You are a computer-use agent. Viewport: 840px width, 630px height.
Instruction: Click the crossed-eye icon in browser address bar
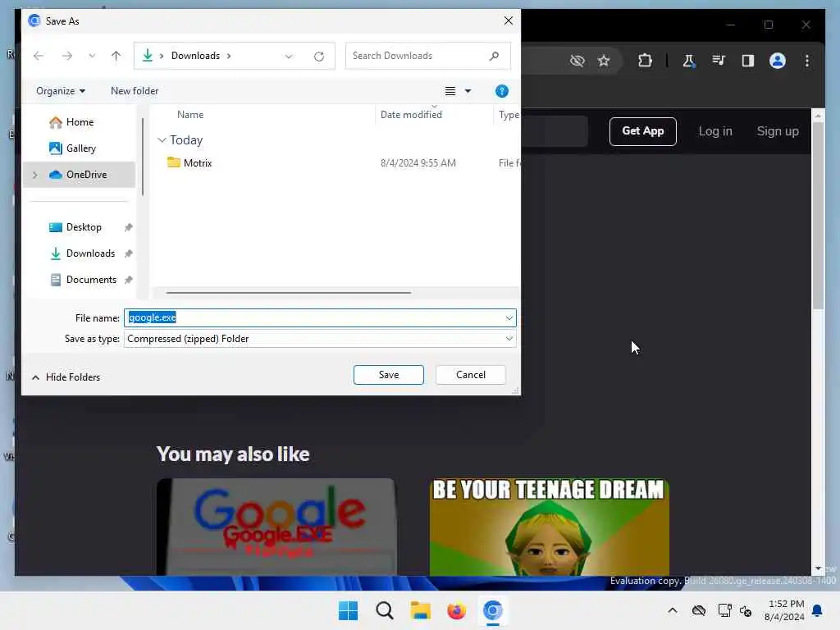pyautogui.click(x=577, y=61)
